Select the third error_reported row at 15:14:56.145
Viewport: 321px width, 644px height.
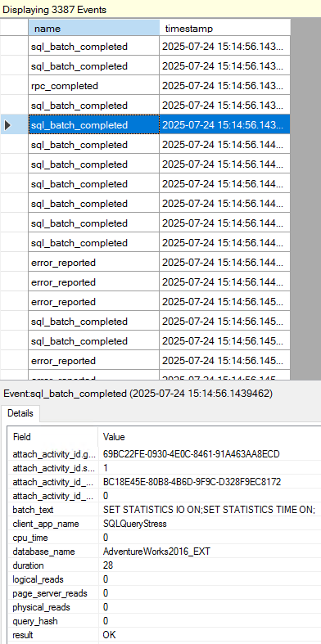tap(159, 302)
